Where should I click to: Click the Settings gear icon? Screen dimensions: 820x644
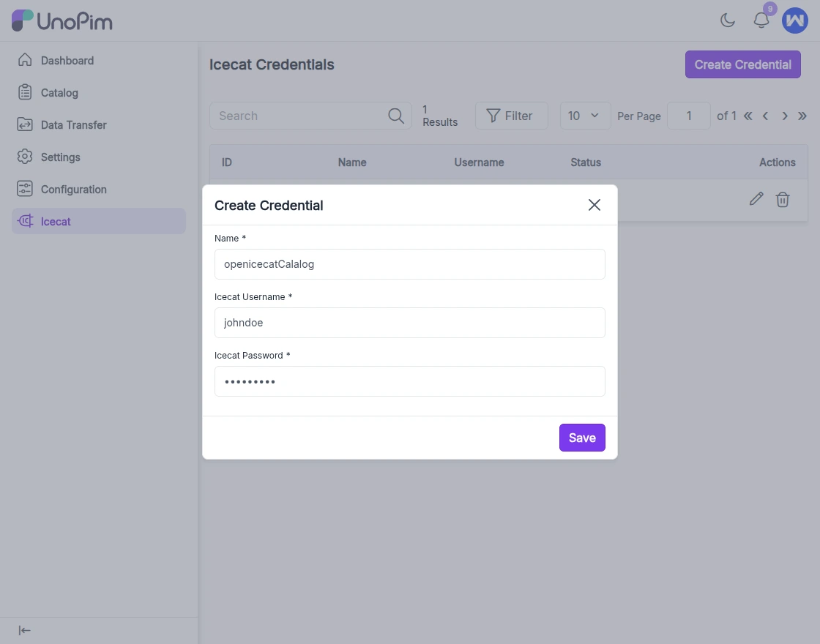(25, 157)
